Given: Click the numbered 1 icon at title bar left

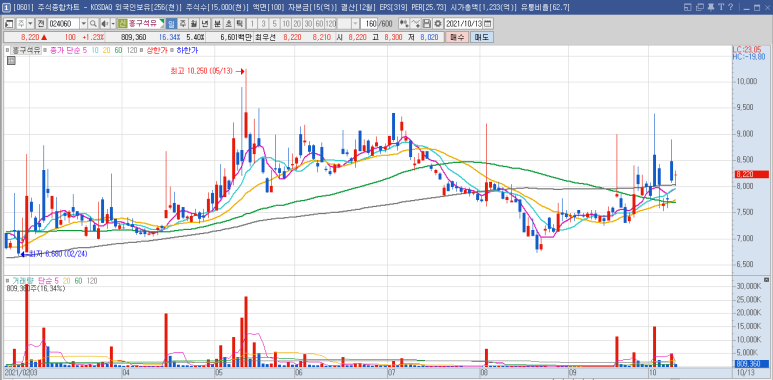Looking at the screenshot, I should (x=5, y=7).
